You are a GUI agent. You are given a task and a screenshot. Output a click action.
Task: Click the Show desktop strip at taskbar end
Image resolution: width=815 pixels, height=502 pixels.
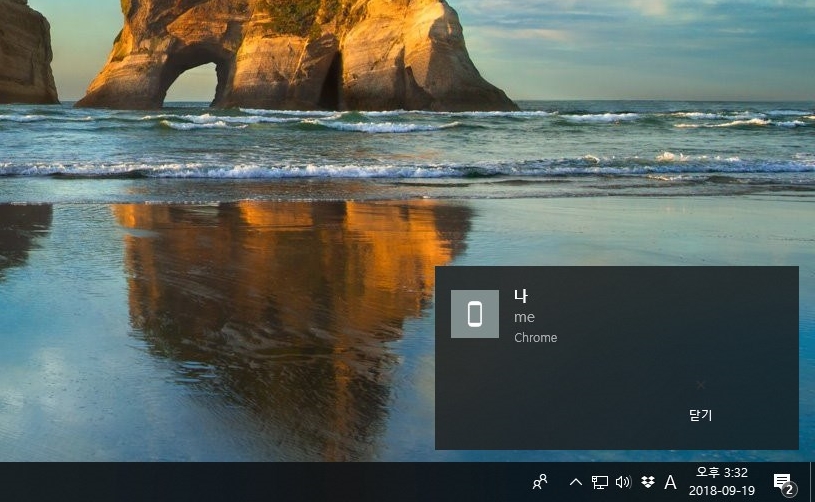pos(812,482)
